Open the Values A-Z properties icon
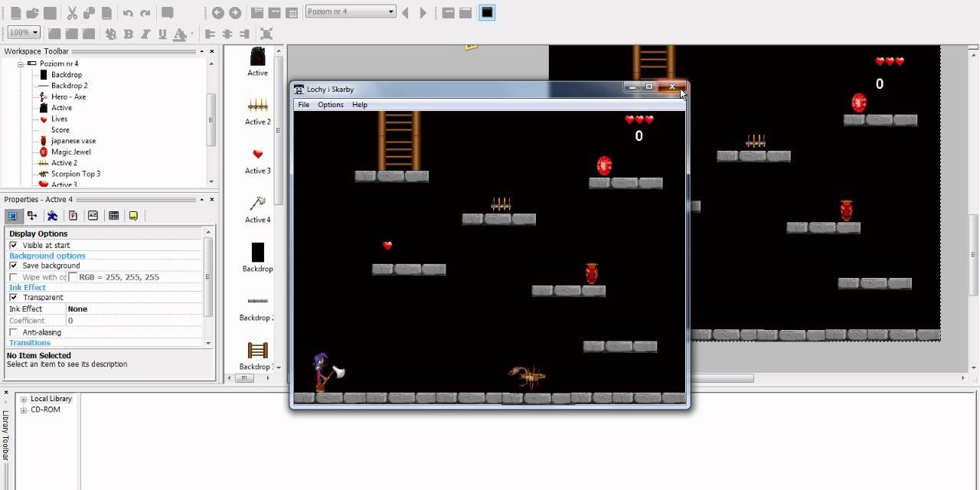The width and height of the screenshot is (980, 490). [x=93, y=216]
